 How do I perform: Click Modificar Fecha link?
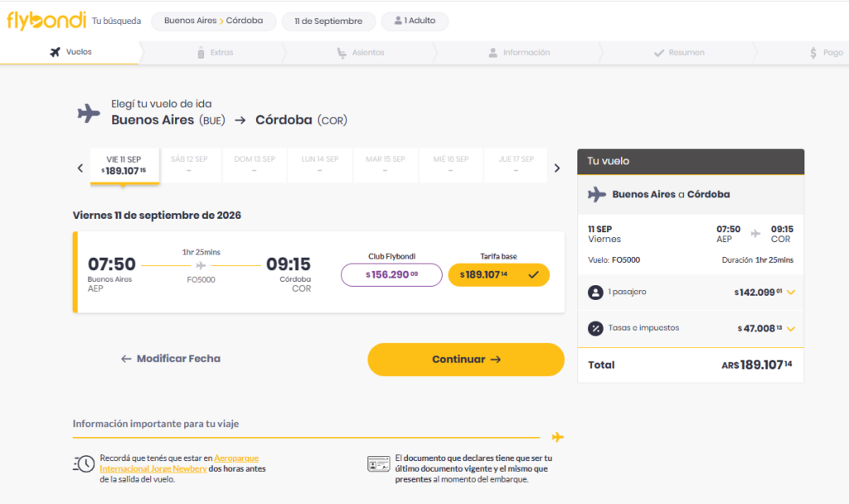pos(171,359)
